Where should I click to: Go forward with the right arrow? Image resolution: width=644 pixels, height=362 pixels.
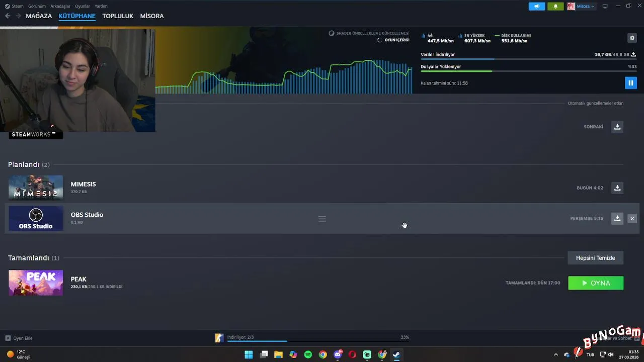point(18,16)
